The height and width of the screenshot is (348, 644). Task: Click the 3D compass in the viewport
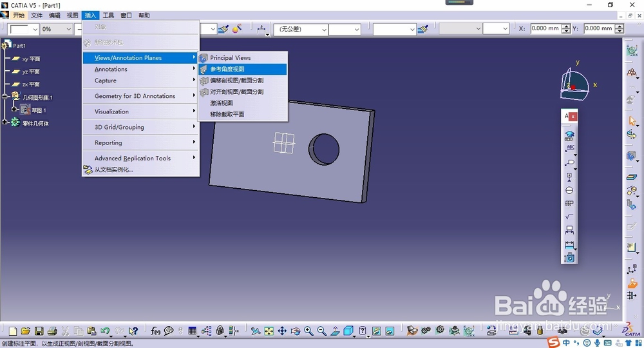(574, 86)
